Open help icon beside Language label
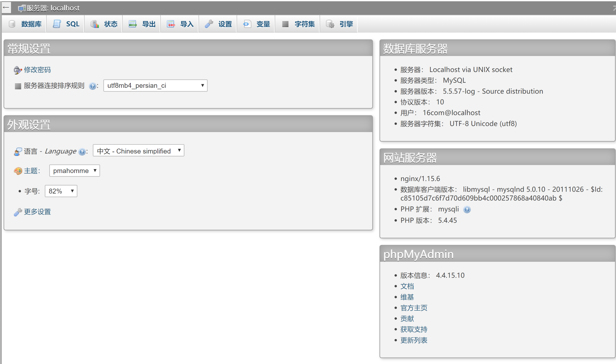This screenshot has height=364, width=616. pyautogui.click(x=82, y=152)
